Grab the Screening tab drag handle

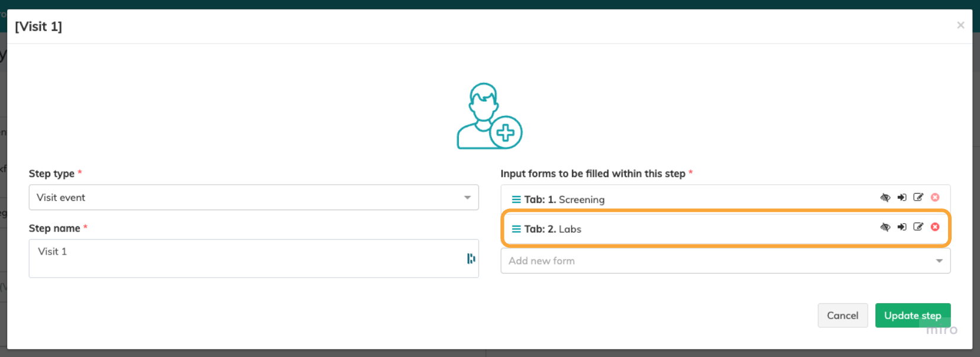(516, 200)
